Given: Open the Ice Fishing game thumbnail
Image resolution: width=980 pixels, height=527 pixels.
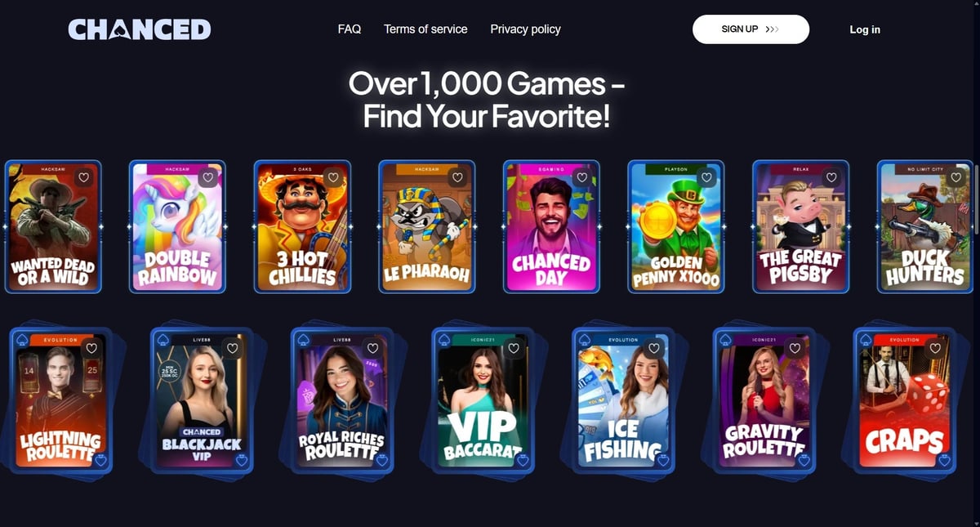Looking at the screenshot, I should coord(621,400).
